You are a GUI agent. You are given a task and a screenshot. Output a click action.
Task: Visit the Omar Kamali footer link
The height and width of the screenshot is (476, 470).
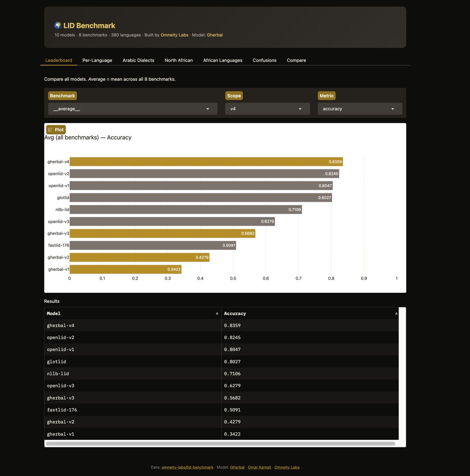pos(260,467)
